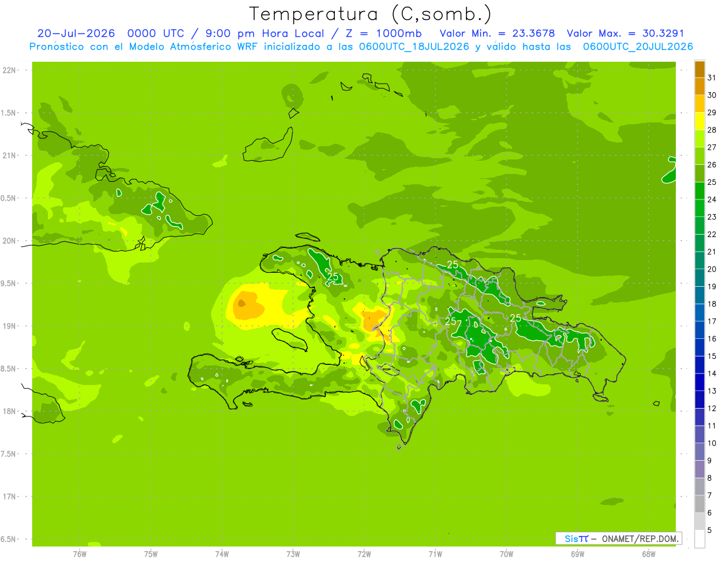This screenshot has width=728, height=562.
Task: Pick the lime legend swatch between 27 and 28
Action: tap(699, 139)
